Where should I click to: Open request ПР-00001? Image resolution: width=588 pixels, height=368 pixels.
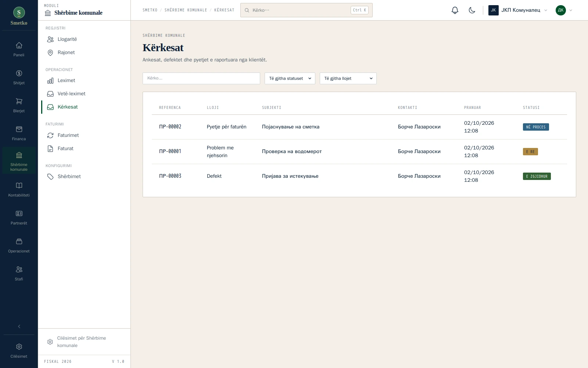pyautogui.click(x=359, y=152)
